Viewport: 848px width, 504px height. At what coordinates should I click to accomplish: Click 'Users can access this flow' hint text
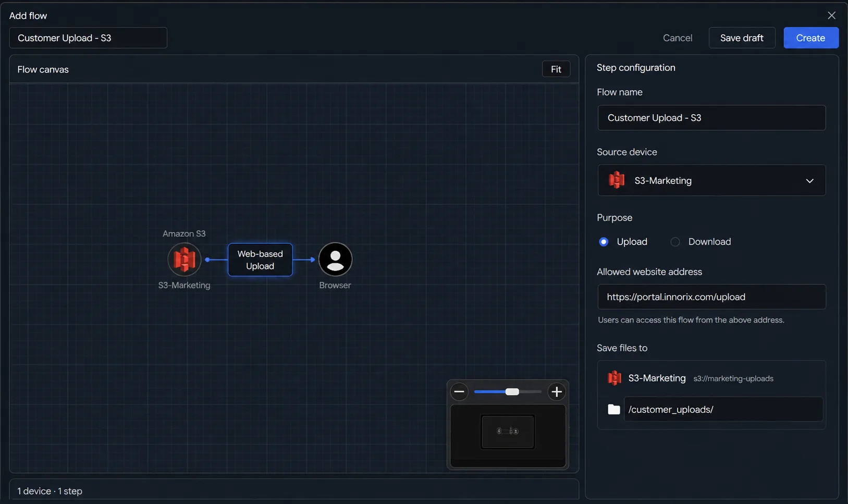[691, 320]
